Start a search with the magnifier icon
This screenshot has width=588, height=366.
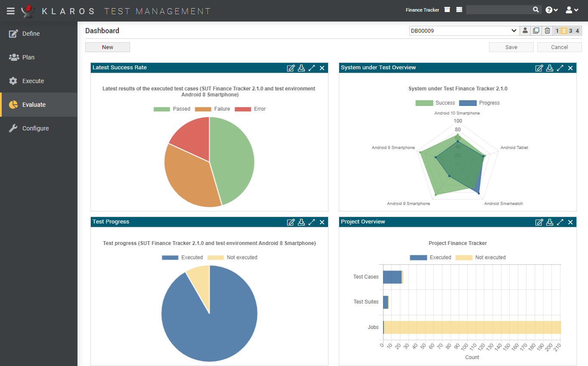tap(536, 9)
